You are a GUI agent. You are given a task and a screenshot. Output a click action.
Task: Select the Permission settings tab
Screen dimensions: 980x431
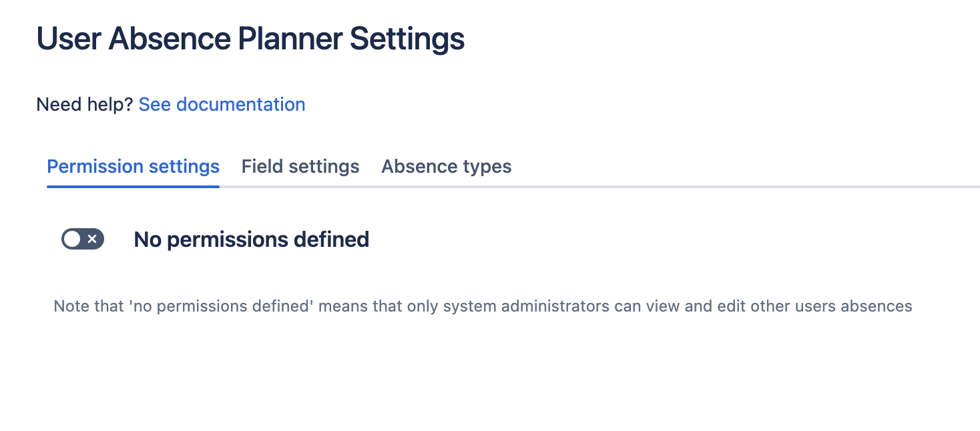pyautogui.click(x=132, y=166)
